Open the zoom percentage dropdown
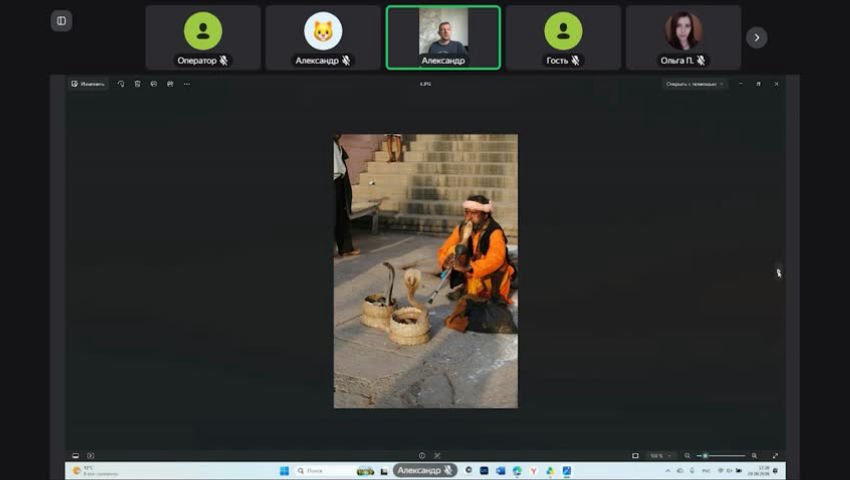Viewport: 850px width, 480px height. (661, 456)
